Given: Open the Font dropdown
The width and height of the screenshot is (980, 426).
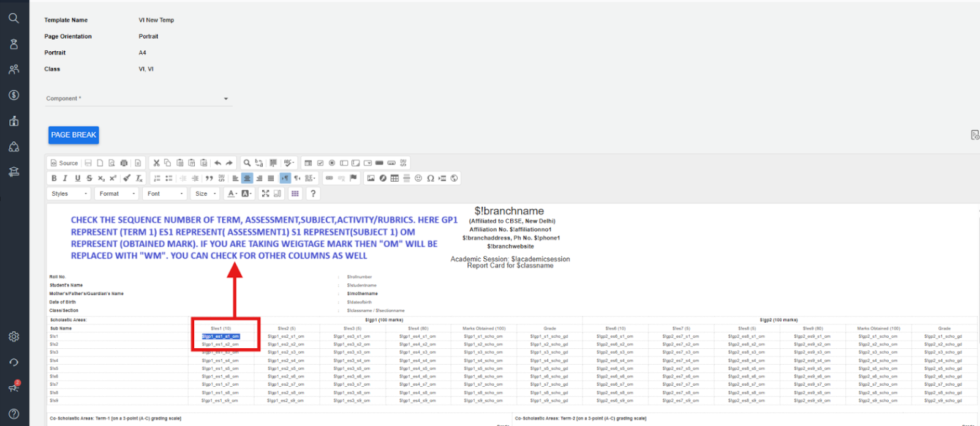Looking at the screenshot, I should (165, 193).
